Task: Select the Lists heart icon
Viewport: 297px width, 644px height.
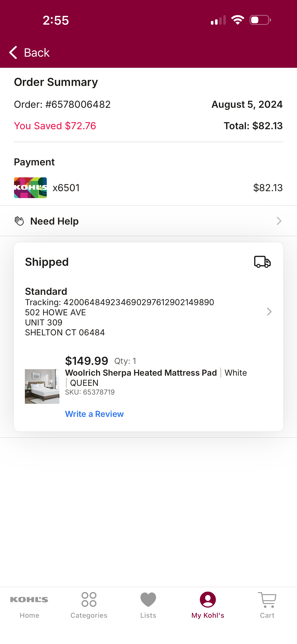Action: point(148,600)
